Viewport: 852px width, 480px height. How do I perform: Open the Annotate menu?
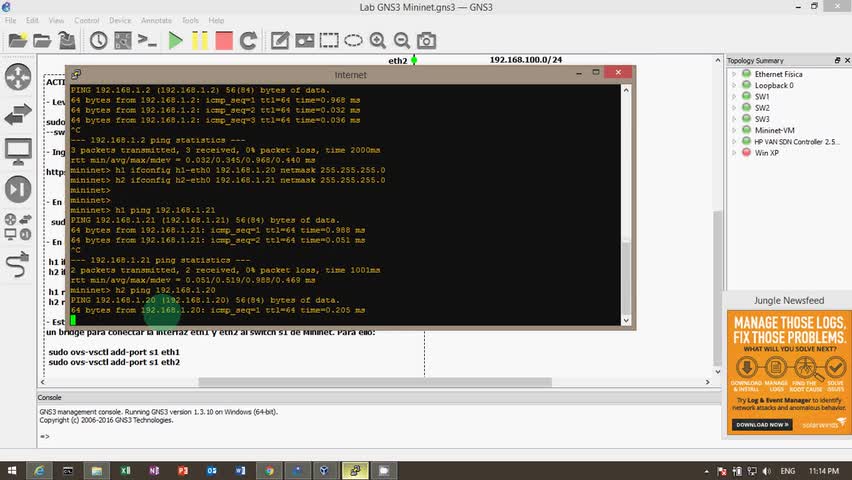[156, 20]
